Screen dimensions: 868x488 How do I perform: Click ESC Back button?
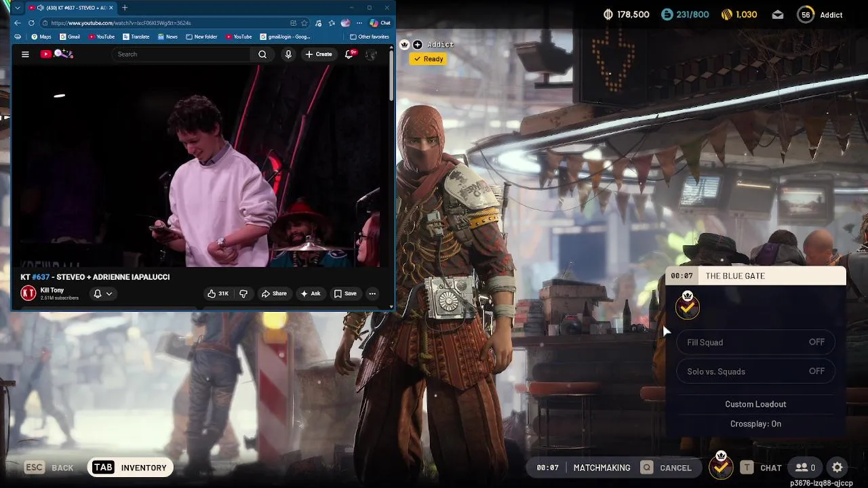click(49, 468)
